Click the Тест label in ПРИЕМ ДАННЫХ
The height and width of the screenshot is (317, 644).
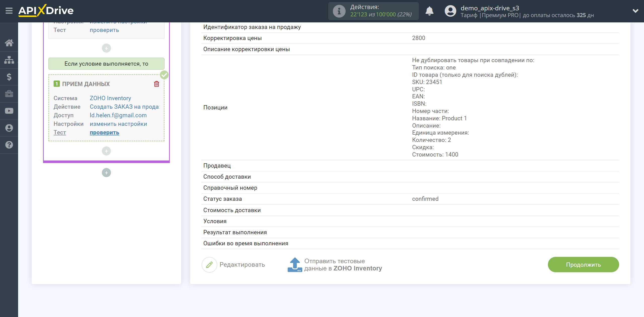[60, 132]
